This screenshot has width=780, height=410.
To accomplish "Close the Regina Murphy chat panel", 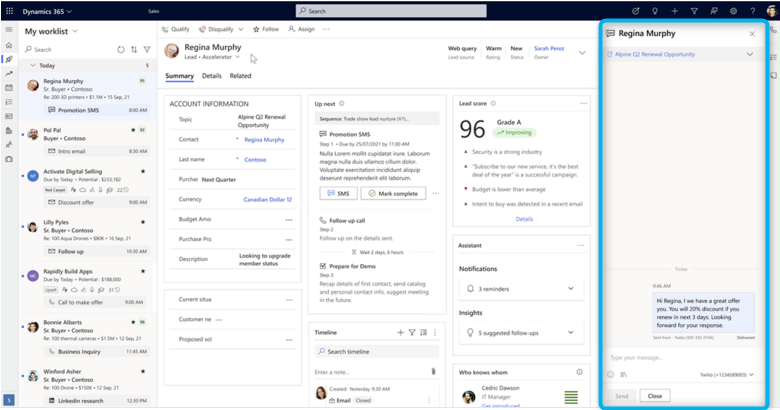I will [x=752, y=34].
